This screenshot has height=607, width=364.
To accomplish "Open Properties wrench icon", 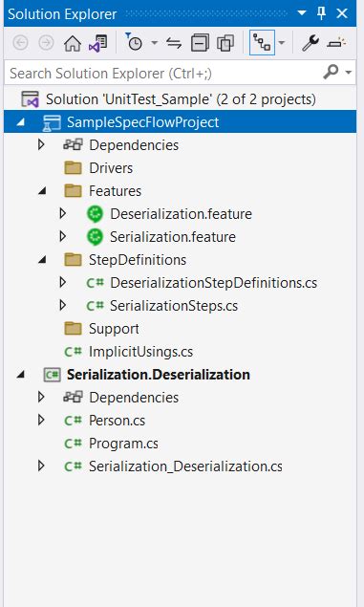I will coord(310,43).
